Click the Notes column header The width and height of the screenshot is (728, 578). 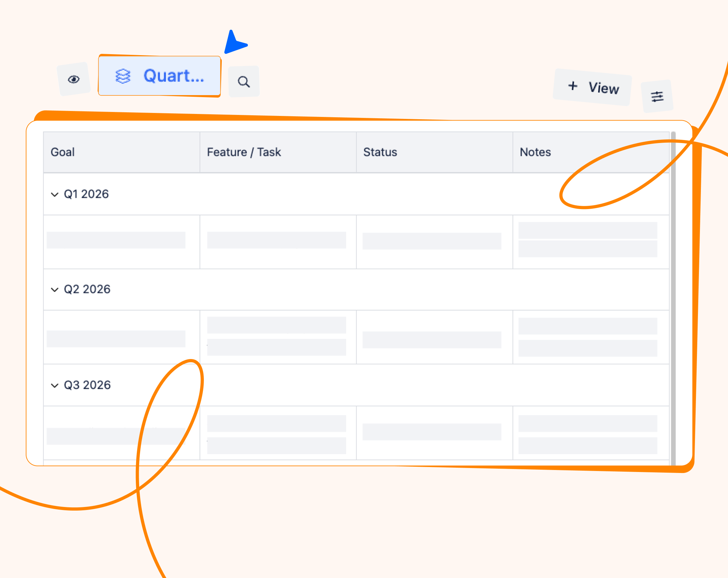(535, 152)
